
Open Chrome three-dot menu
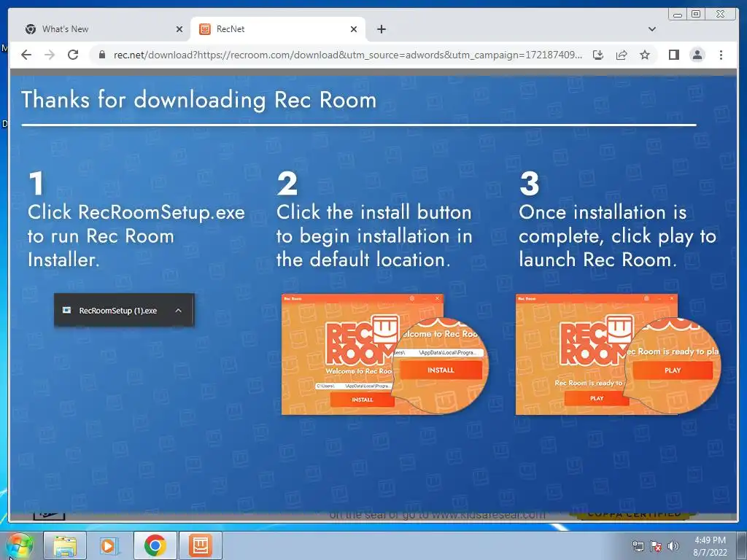[x=721, y=55]
